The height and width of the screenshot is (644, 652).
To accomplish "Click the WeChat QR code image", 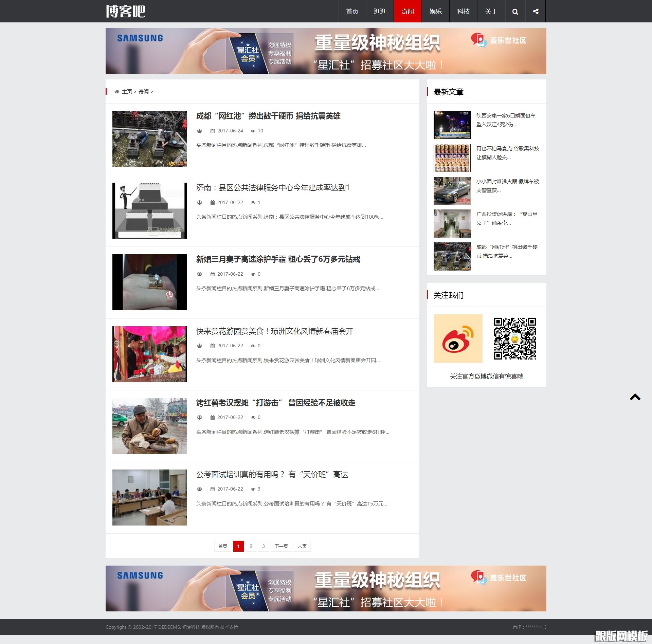I will pyautogui.click(x=515, y=338).
